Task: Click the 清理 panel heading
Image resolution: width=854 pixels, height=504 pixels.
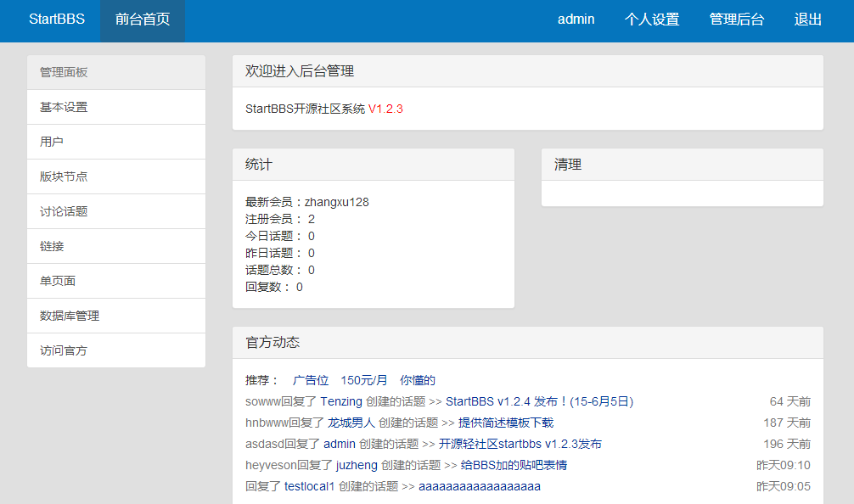Action: click(x=568, y=165)
